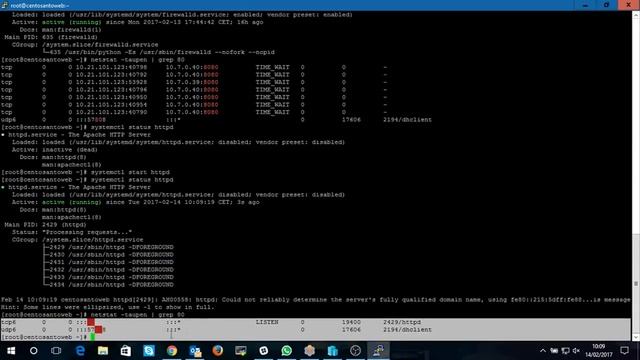This screenshot has width=640, height=360.
Task: Launch Google Chrome from taskbar
Action: (x=172, y=351)
